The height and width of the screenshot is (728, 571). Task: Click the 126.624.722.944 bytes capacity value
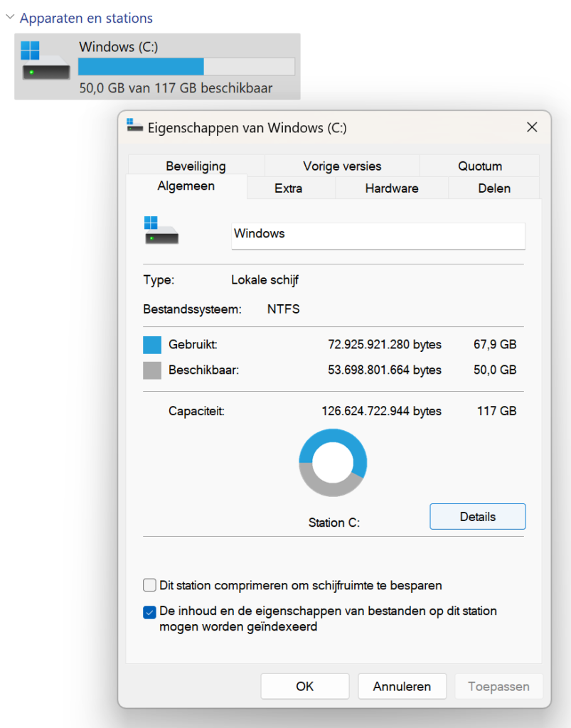(x=382, y=411)
